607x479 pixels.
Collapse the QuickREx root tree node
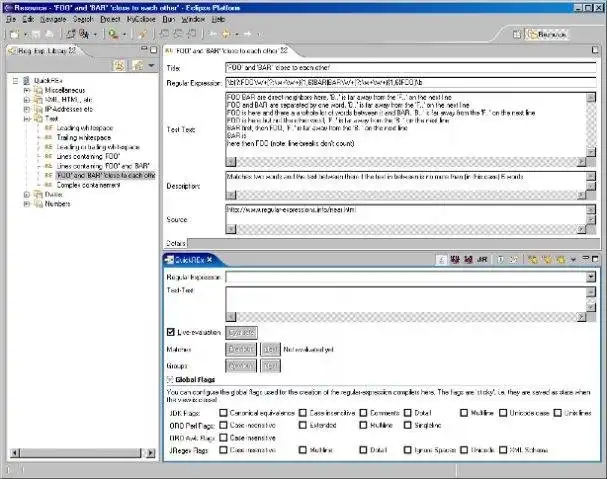(15, 81)
